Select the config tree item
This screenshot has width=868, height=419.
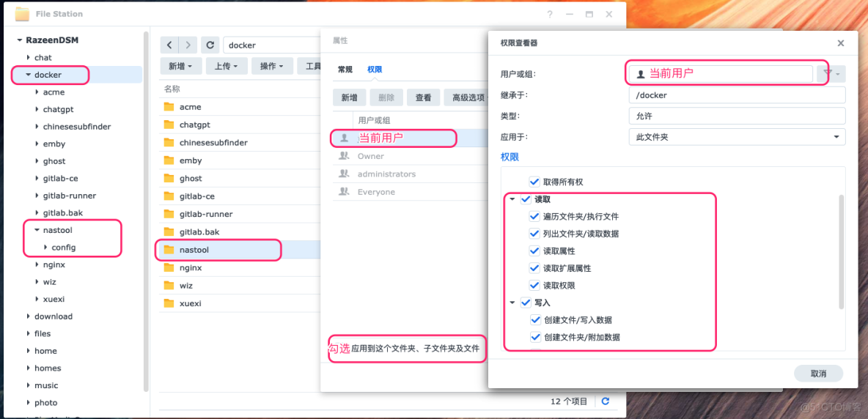pyautogui.click(x=64, y=247)
